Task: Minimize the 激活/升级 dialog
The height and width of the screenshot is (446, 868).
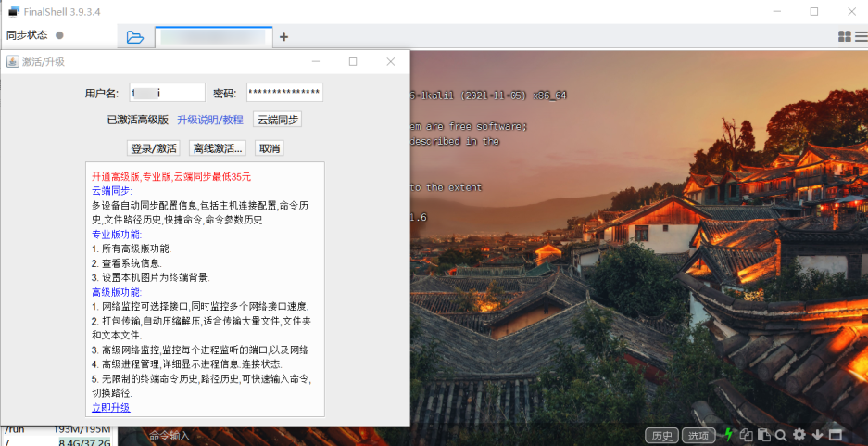Action: click(x=316, y=61)
